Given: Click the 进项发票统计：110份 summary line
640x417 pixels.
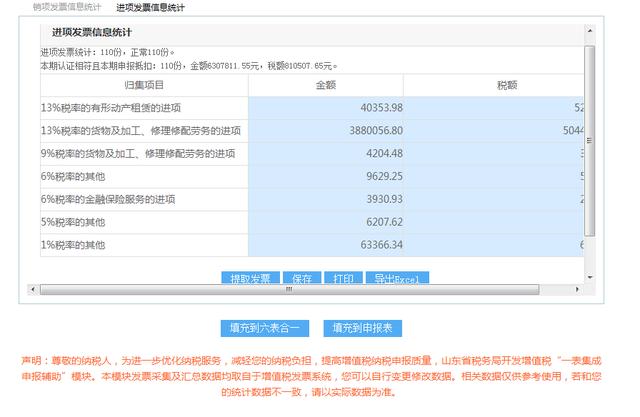Looking at the screenshot, I should click(x=107, y=53).
